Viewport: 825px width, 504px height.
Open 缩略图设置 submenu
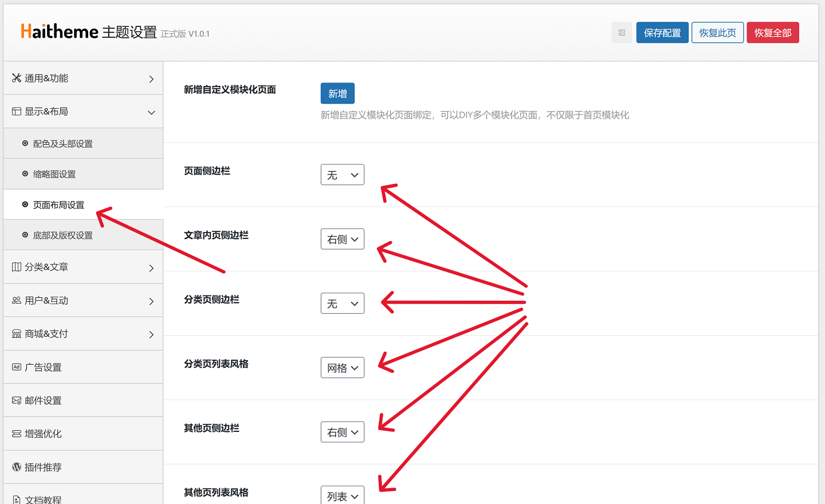pyautogui.click(x=83, y=174)
